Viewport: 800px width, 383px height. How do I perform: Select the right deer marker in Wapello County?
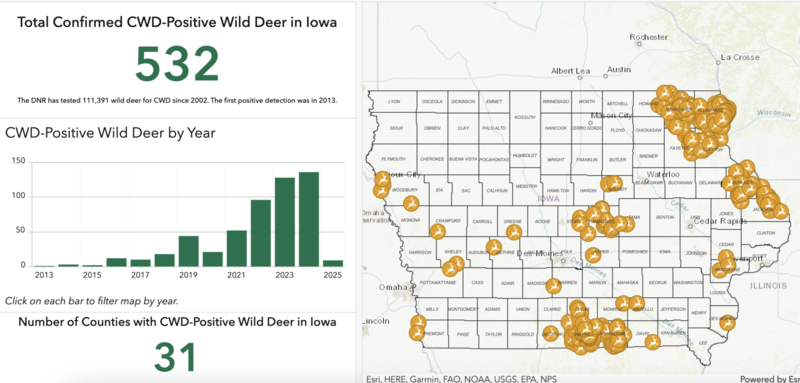637,303
